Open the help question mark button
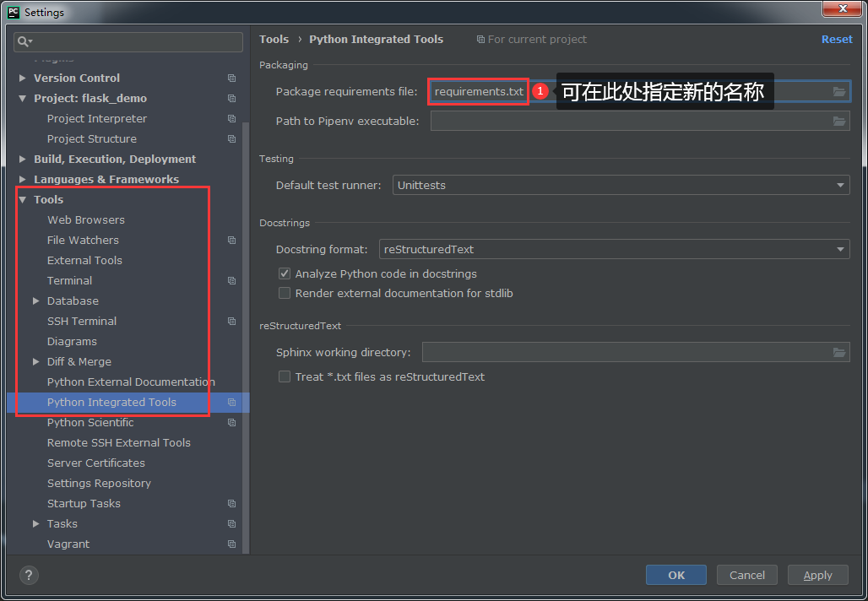This screenshot has height=601, width=868. tap(29, 575)
